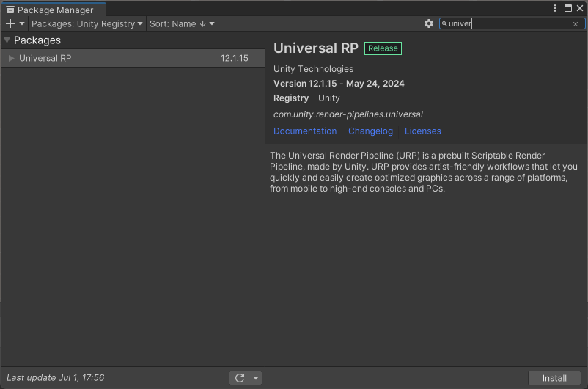Select the Universal RP package row
The image size is (588, 389).
pyautogui.click(x=133, y=58)
